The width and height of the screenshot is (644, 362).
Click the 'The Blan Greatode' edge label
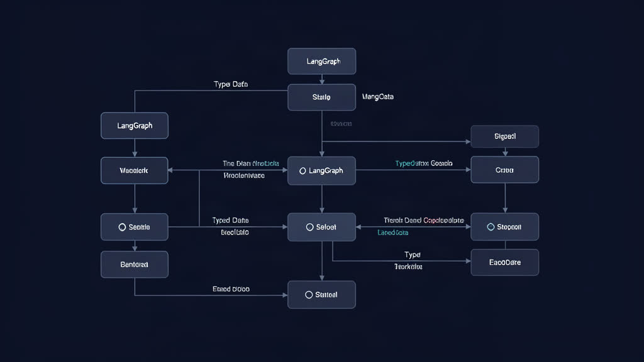coord(250,163)
